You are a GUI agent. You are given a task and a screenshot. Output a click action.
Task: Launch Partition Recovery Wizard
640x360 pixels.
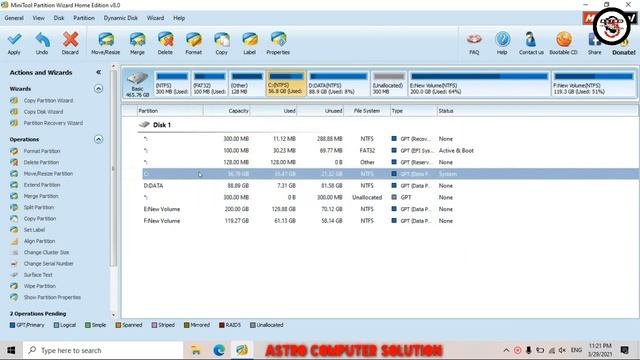(53, 123)
